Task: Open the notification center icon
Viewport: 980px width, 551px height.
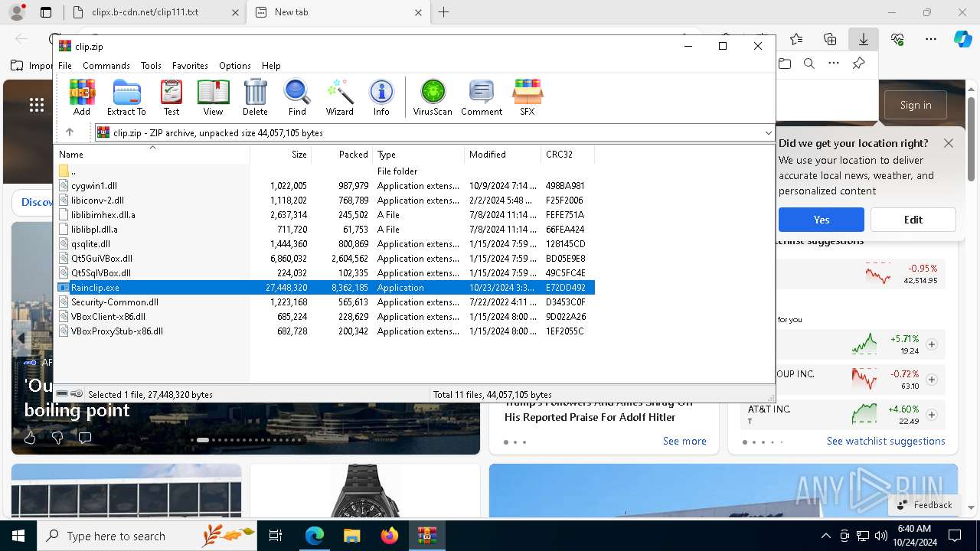Action: point(955,536)
